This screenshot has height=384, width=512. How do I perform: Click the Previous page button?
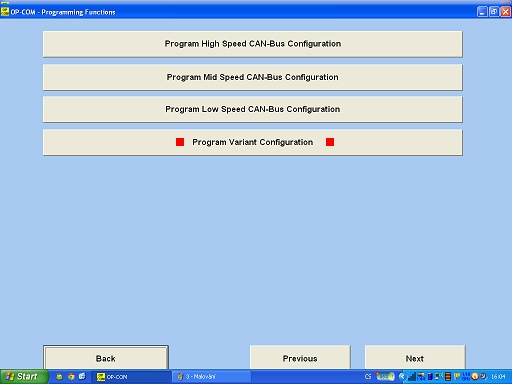pos(300,358)
